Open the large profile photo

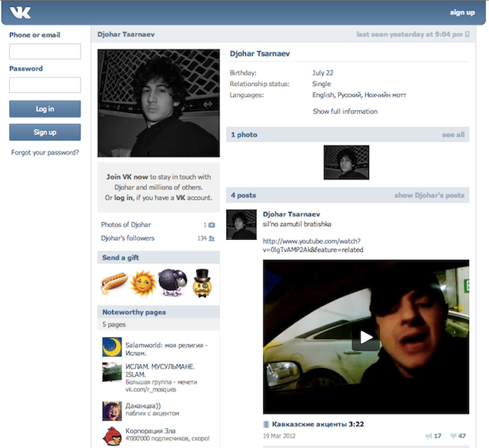coord(158,103)
